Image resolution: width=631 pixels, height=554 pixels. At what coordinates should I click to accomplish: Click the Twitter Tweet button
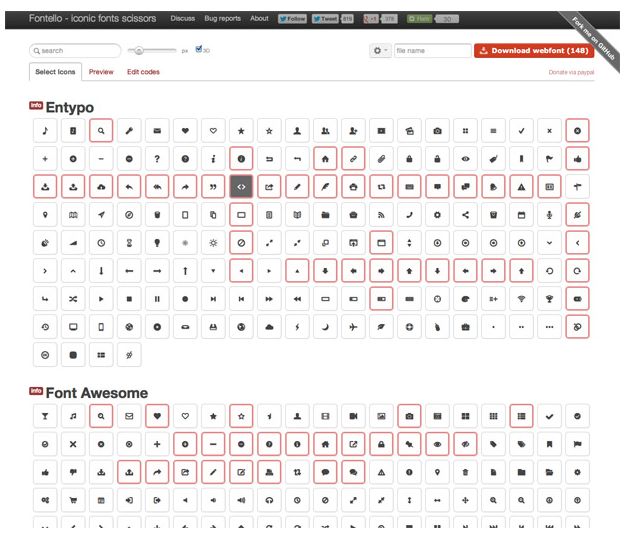(x=326, y=19)
